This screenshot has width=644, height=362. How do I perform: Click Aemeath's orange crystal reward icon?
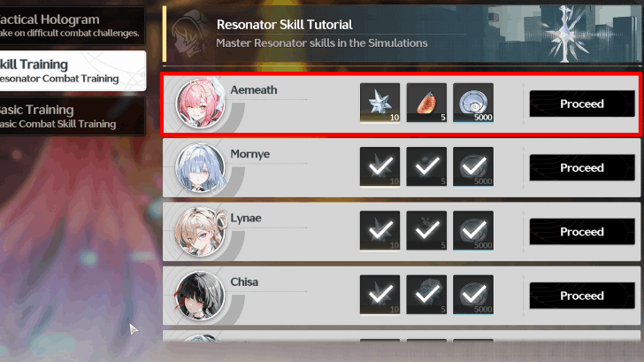tap(426, 103)
